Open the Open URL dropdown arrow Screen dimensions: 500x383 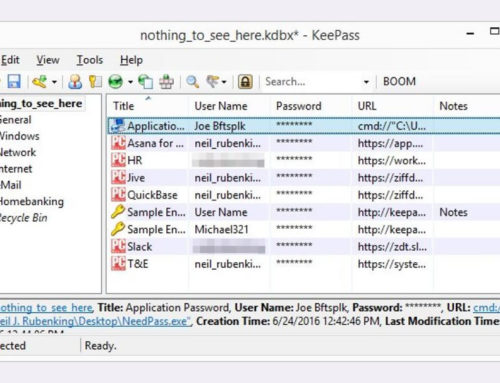pos(130,82)
